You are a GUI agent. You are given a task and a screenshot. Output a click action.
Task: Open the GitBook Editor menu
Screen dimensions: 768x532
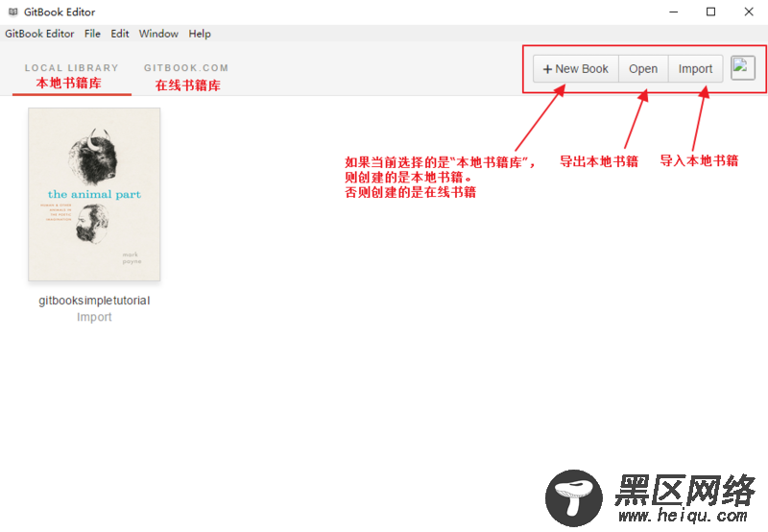[39, 34]
